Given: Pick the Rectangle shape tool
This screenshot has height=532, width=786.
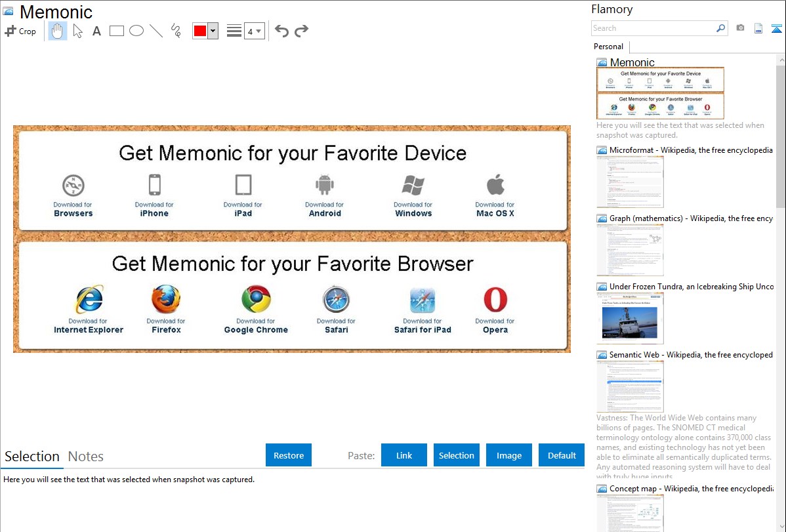Looking at the screenshot, I should 116,31.
